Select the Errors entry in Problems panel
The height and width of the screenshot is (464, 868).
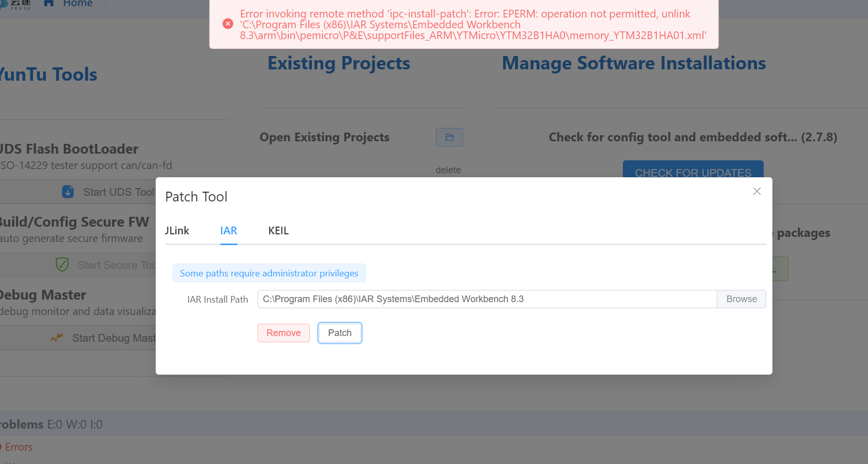tap(19, 447)
